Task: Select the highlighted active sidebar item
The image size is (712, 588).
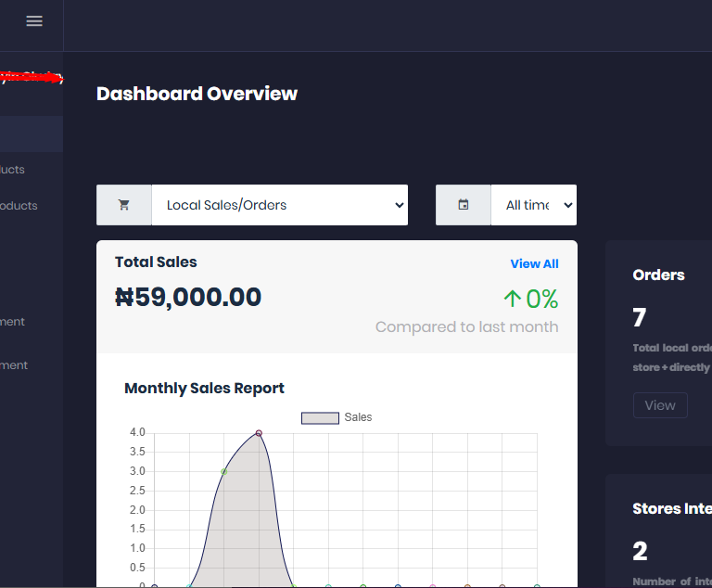Action: pos(31,134)
